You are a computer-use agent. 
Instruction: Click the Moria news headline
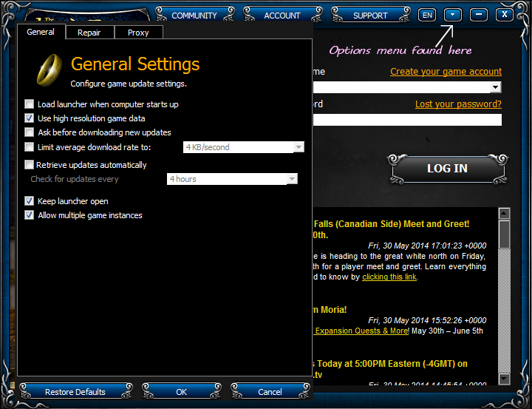pos(330,309)
